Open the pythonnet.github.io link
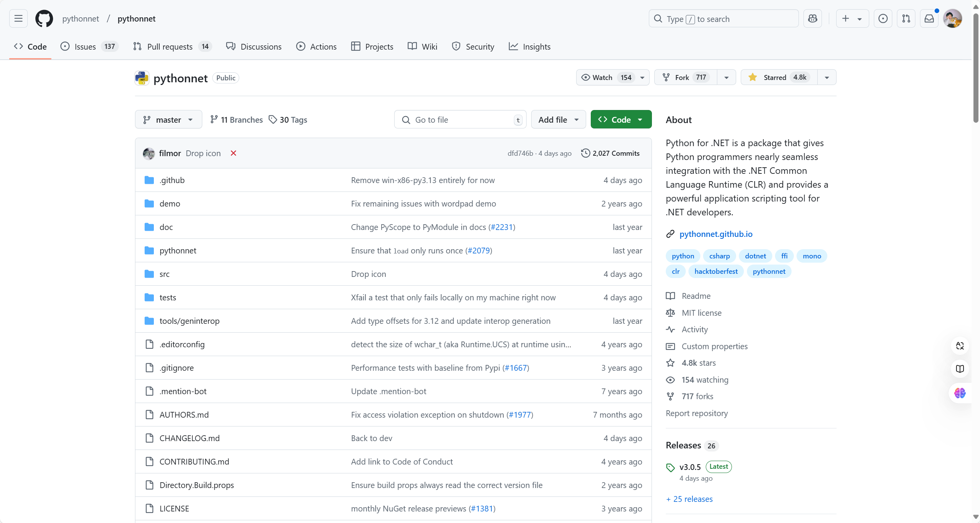Viewport: 980px width, 523px height. coord(716,234)
